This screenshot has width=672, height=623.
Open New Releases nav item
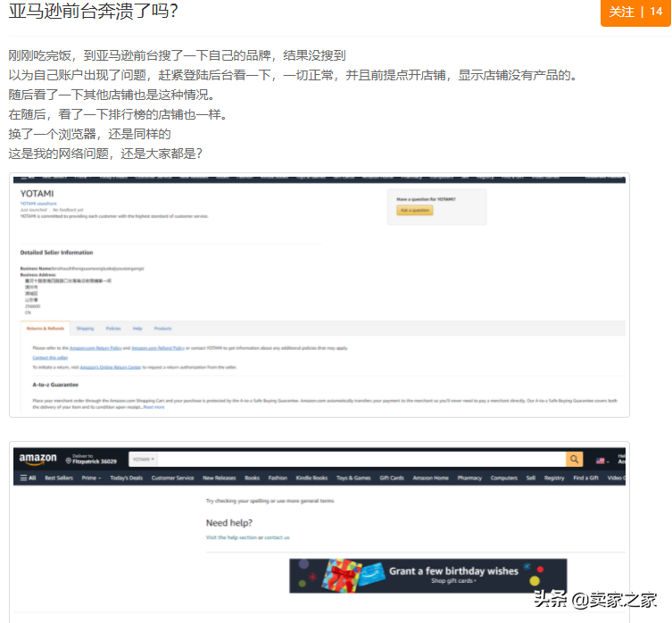pyautogui.click(x=220, y=478)
